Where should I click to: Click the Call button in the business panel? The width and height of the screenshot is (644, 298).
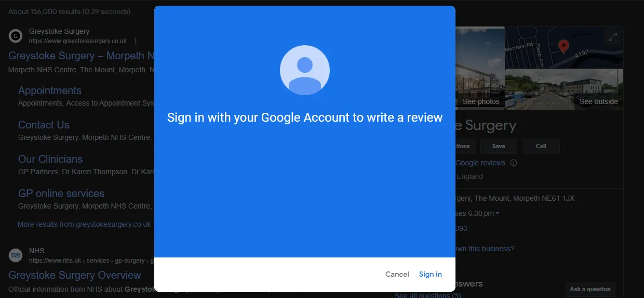tap(541, 146)
